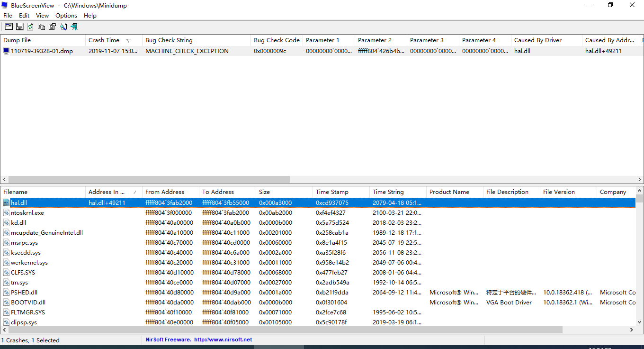Click file version 10.0.18362.418 for PSHED.dll

567,292
